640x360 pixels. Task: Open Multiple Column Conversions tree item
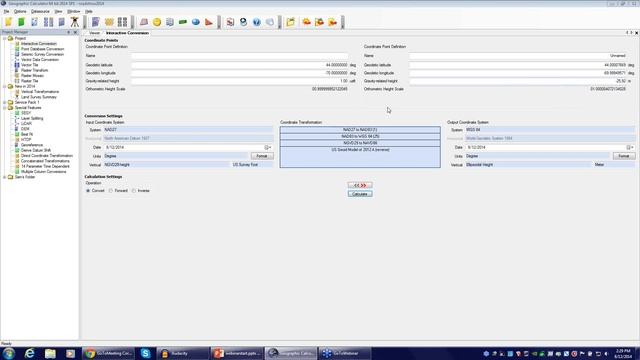(x=44, y=172)
